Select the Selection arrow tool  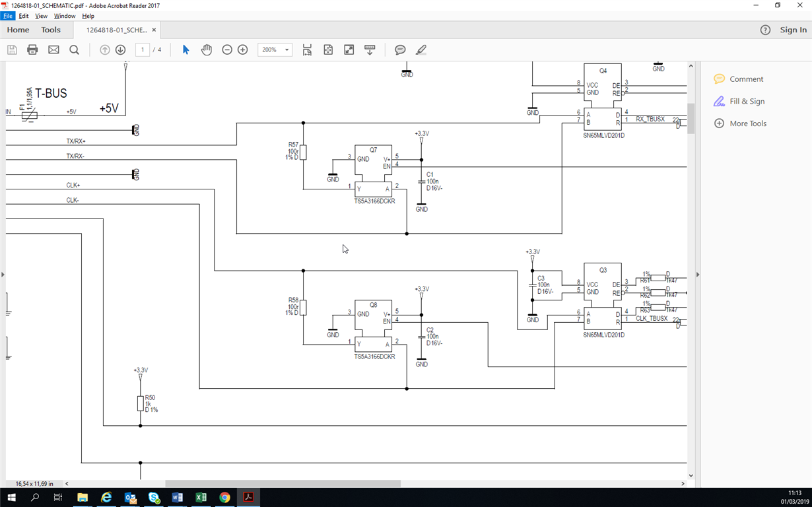pyautogui.click(x=186, y=50)
